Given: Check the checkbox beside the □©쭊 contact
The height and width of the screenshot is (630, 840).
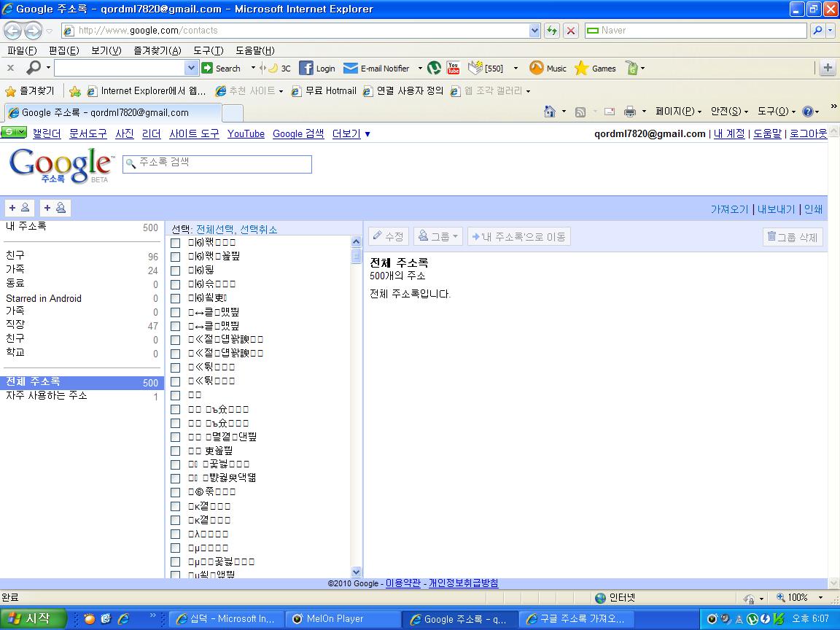Looking at the screenshot, I should pyautogui.click(x=175, y=492).
